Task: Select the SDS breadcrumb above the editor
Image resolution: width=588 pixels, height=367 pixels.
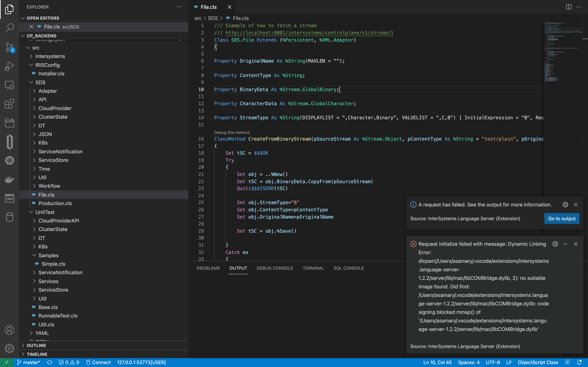Action: (x=213, y=18)
